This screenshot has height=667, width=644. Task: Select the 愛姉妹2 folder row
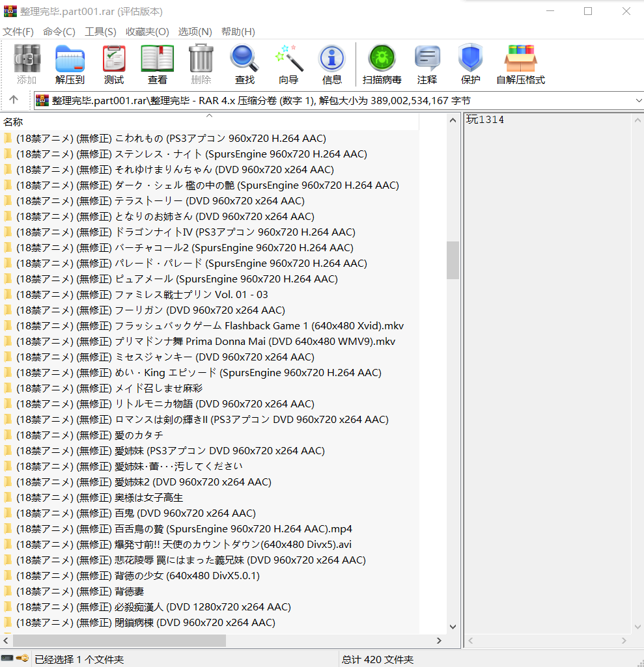(x=210, y=482)
